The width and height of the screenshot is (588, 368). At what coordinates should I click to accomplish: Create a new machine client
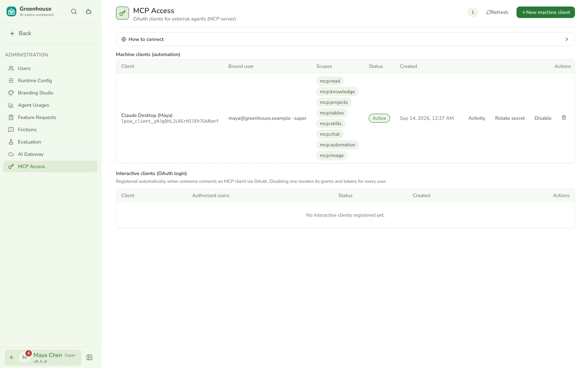point(546,12)
